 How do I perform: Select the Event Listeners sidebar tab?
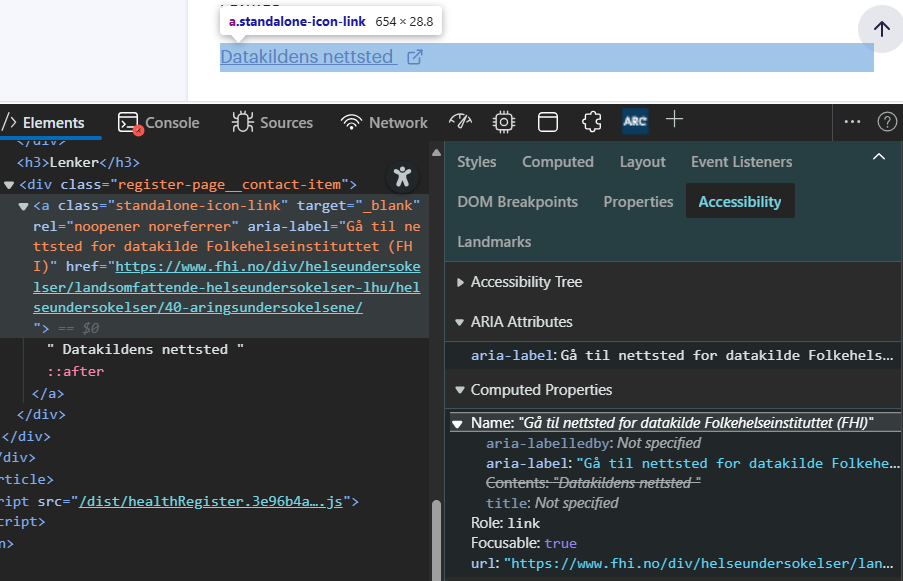point(741,162)
